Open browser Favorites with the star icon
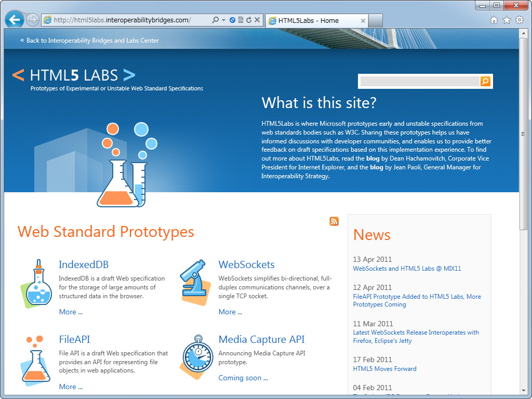 [507, 20]
